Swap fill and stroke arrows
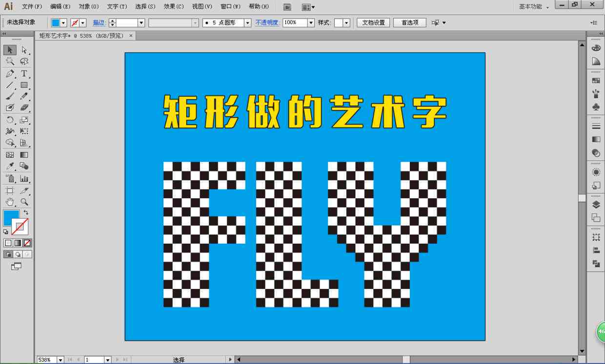This screenshot has height=364, width=605. tap(26, 213)
